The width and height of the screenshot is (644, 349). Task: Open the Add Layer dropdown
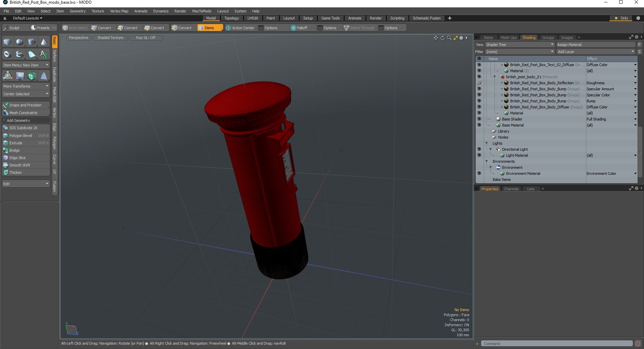pos(596,52)
